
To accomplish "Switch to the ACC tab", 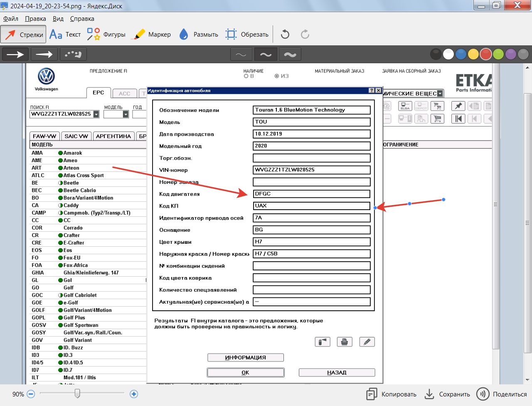I will tap(124, 94).
